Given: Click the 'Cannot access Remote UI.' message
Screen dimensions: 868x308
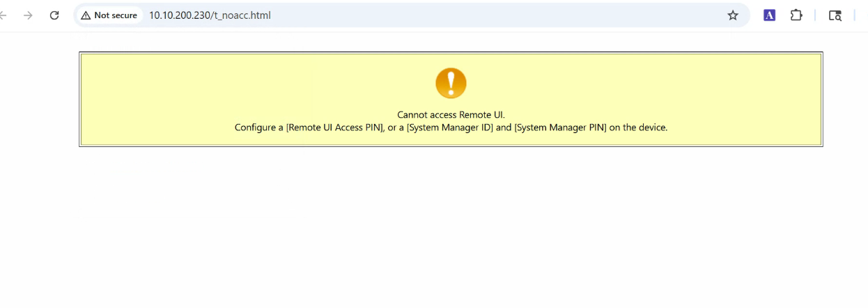Looking at the screenshot, I should click(x=451, y=115).
